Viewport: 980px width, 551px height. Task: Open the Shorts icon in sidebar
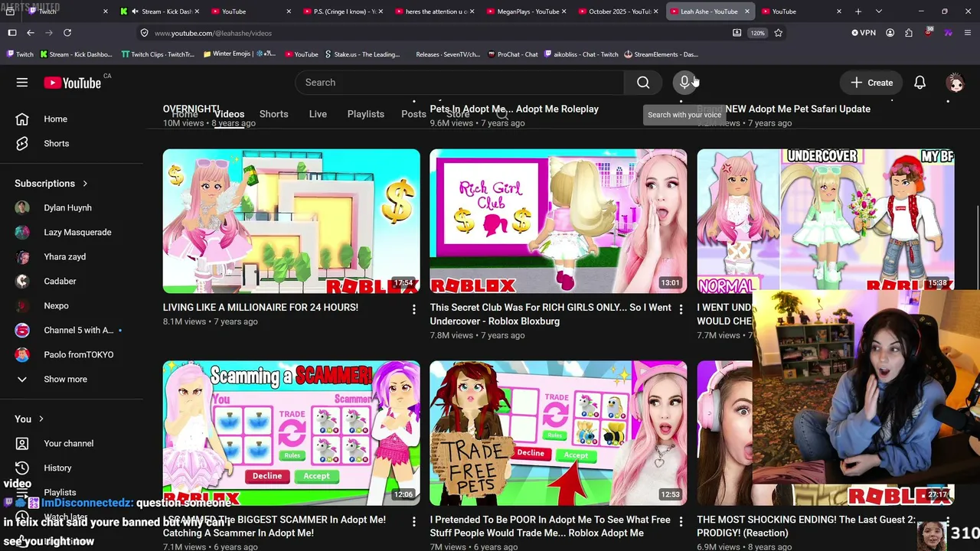tap(22, 143)
